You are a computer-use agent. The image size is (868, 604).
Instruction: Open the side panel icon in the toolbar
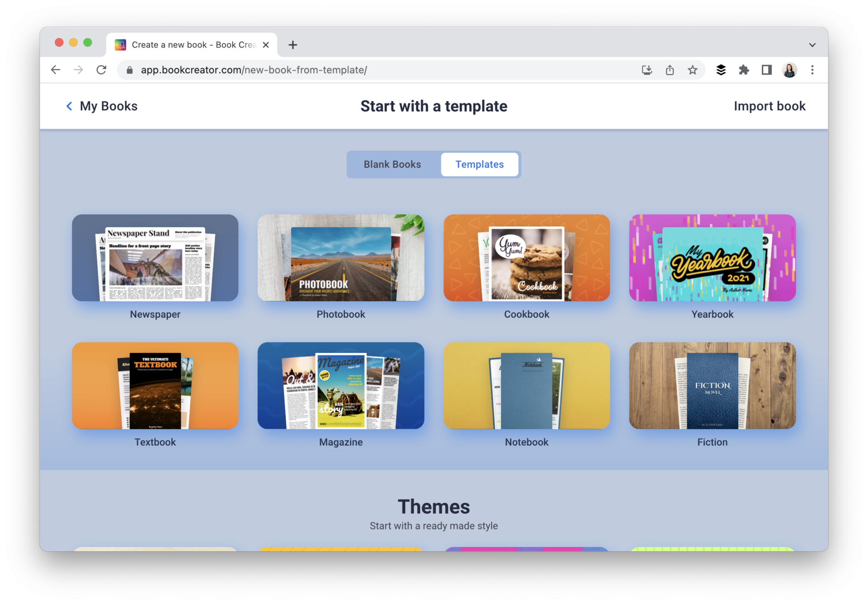click(766, 70)
